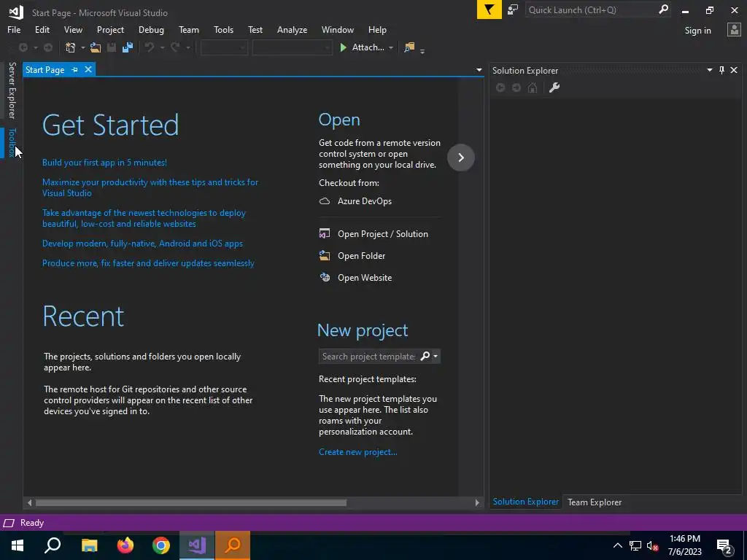Image resolution: width=747 pixels, height=560 pixels.
Task: Click the Redo toolbar icon
Action: (175, 47)
